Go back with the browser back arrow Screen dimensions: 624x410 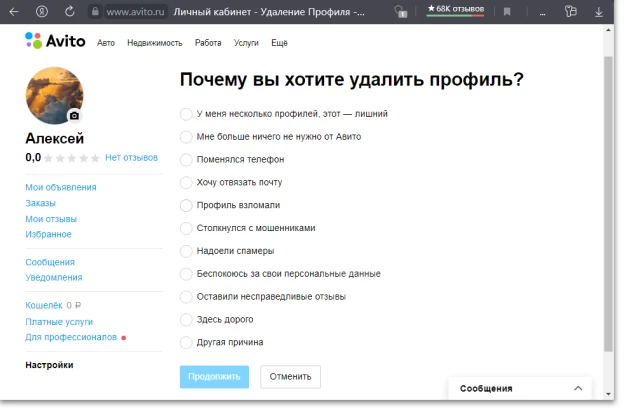tap(14, 12)
